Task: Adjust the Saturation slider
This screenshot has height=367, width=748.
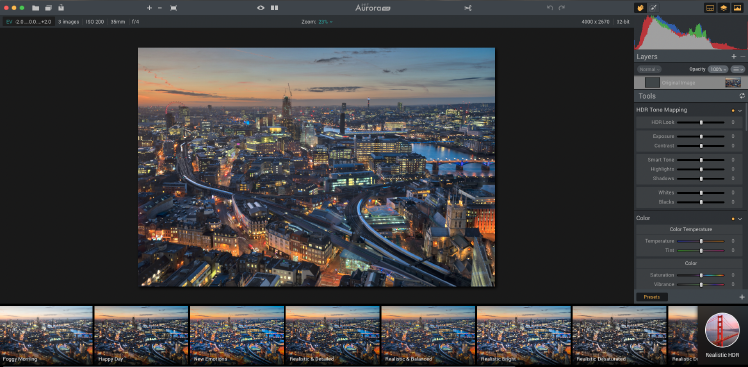Action: 701,275
